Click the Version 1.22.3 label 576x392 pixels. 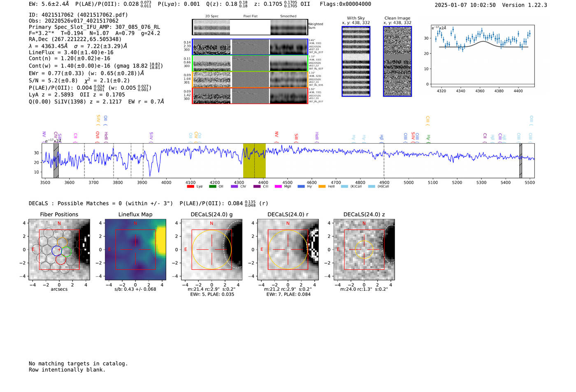(525, 5)
